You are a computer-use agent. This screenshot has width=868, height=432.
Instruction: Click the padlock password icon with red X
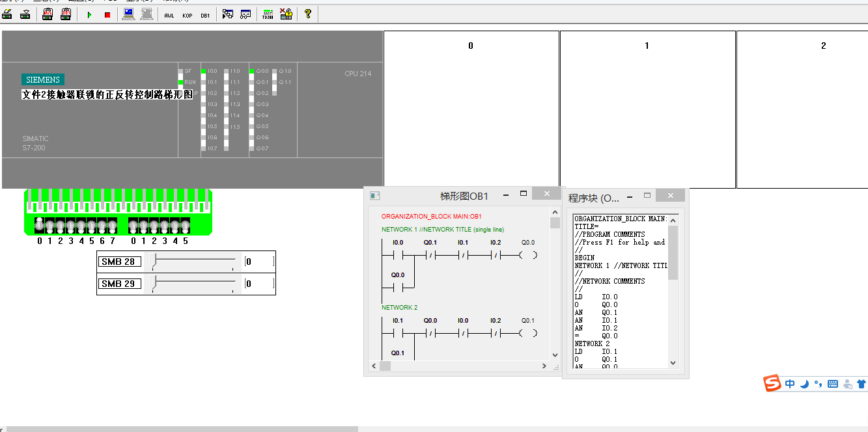[x=286, y=14]
